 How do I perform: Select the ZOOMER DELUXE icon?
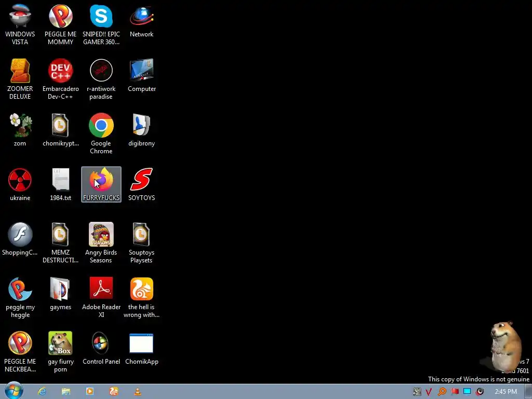pyautogui.click(x=20, y=79)
